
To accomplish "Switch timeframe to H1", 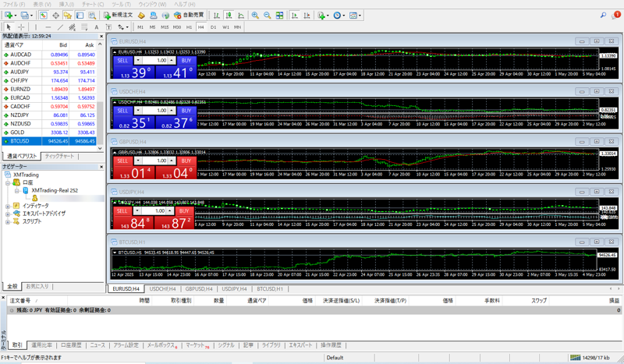I will pos(189,27).
